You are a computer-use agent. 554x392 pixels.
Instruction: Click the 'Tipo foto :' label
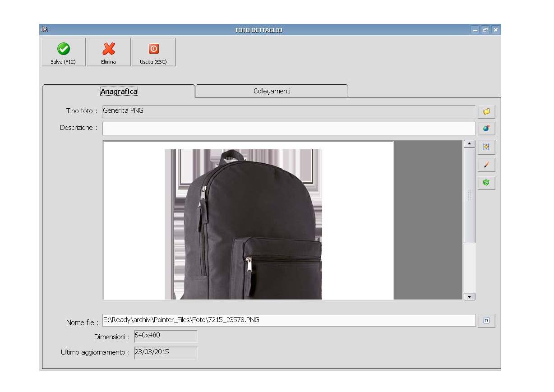[82, 111]
